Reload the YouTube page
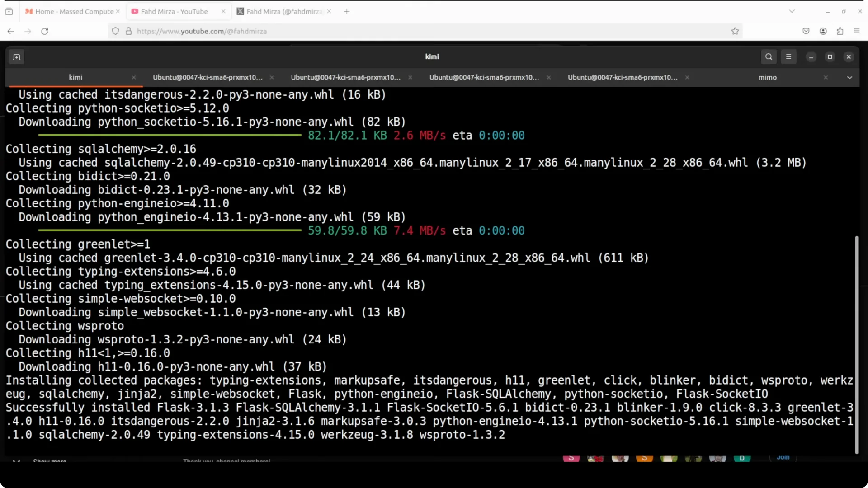The width and height of the screenshot is (868, 488). pyautogui.click(x=44, y=31)
